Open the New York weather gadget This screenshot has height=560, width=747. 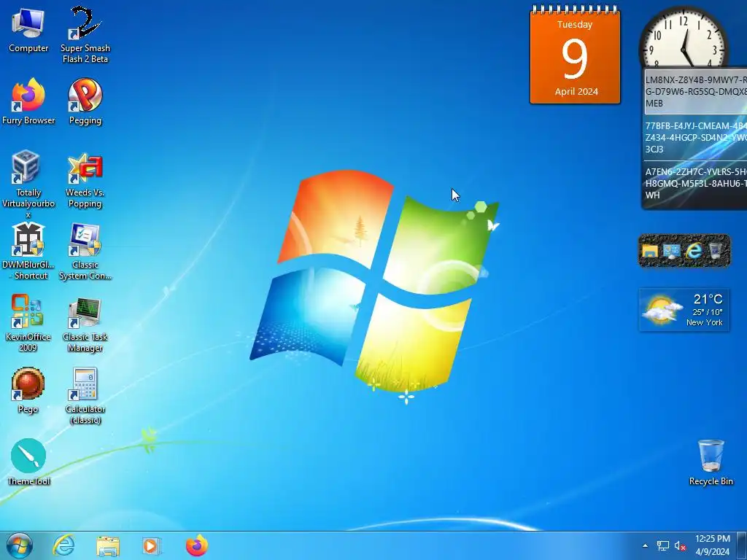point(684,310)
